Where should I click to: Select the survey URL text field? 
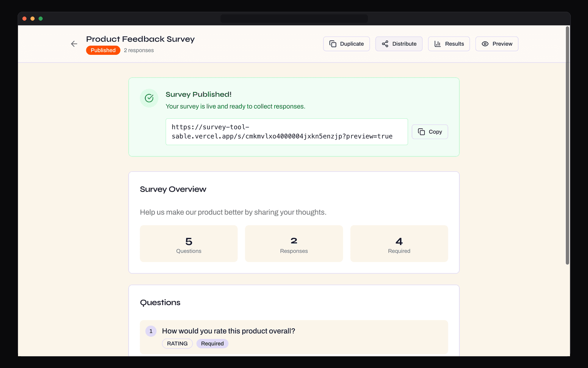click(x=287, y=131)
